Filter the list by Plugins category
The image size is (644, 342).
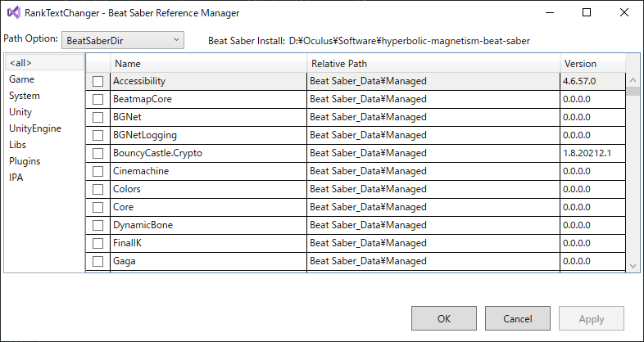point(25,161)
